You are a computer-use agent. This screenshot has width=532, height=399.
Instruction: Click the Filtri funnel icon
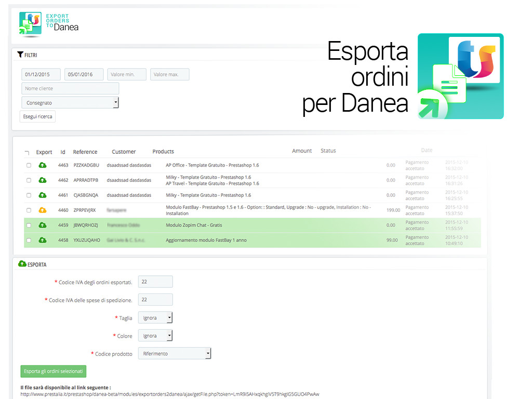coord(20,55)
